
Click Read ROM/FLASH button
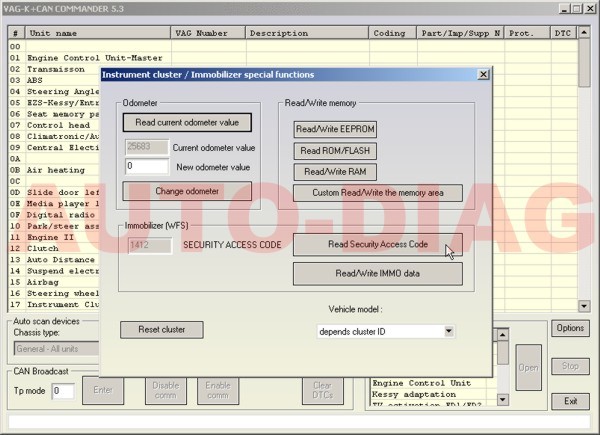(x=335, y=151)
